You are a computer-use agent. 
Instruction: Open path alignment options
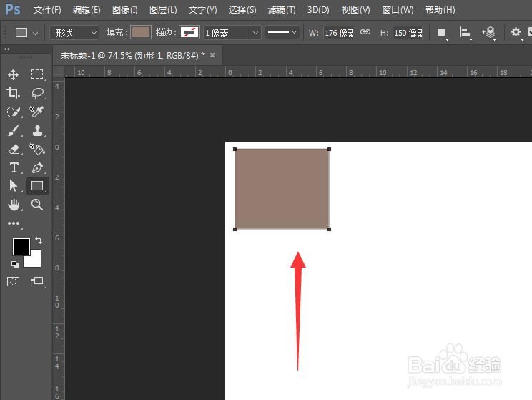pos(465,33)
